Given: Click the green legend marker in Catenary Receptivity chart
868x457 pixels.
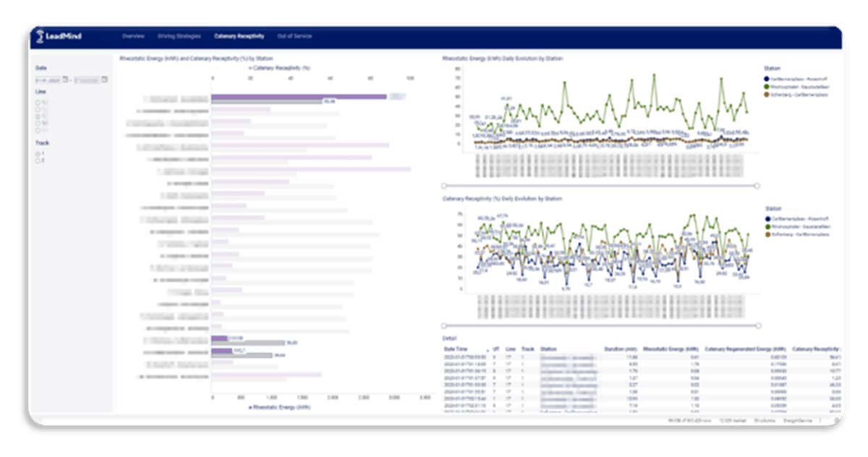Looking at the screenshot, I should point(766,226).
